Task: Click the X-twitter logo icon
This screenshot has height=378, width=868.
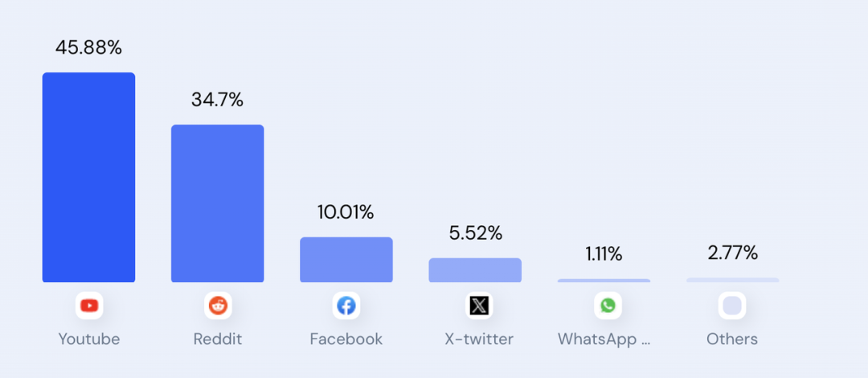Action: point(479,306)
